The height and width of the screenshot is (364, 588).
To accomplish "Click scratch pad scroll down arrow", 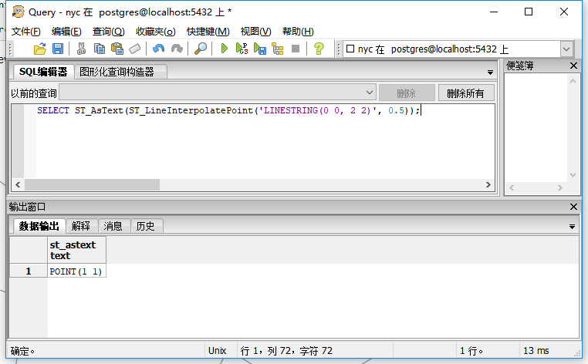I will tap(573, 175).
